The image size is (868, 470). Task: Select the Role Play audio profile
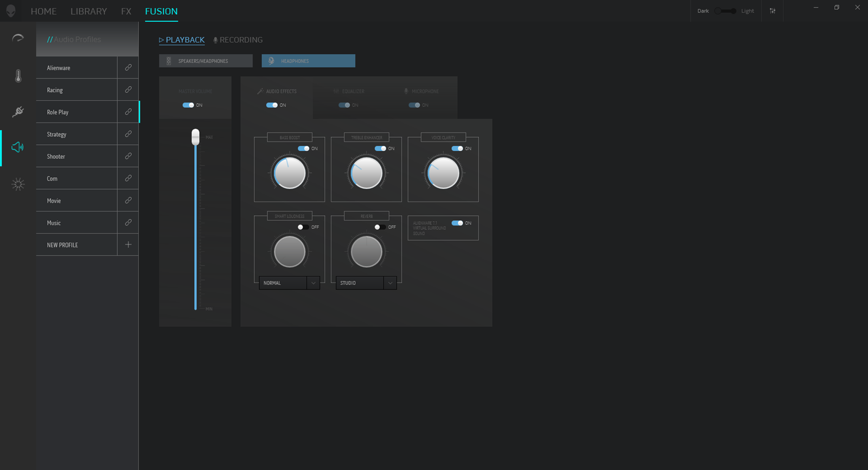pos(76,112)
